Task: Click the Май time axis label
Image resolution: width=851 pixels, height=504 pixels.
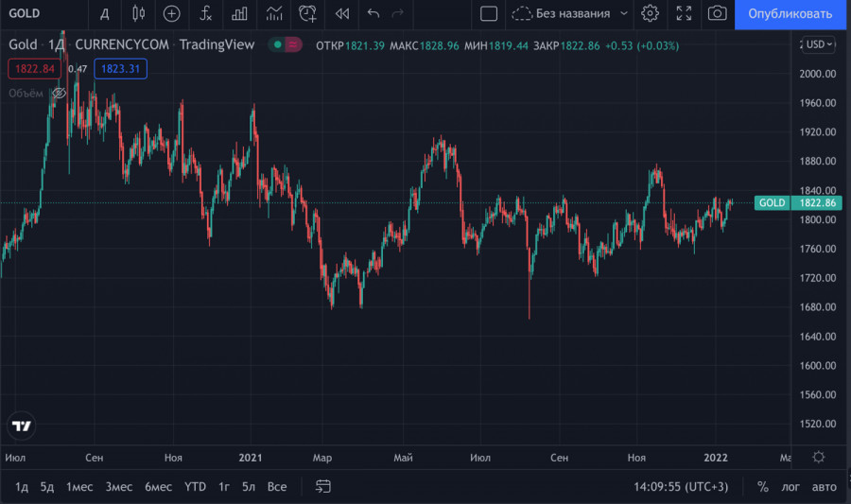Action: click(403, 458)
